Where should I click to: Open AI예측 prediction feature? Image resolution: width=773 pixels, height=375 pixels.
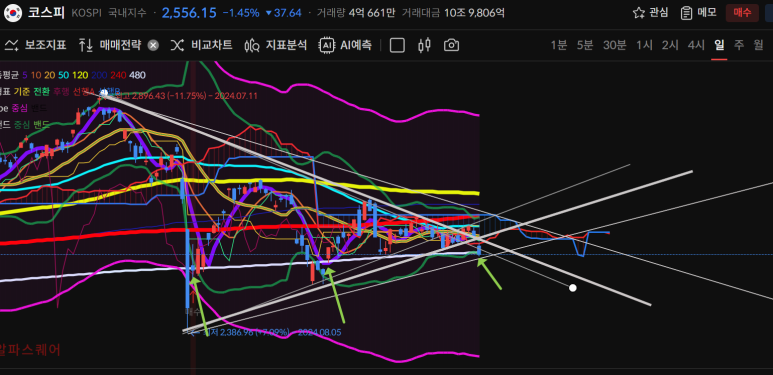click(x=346, y=45)
